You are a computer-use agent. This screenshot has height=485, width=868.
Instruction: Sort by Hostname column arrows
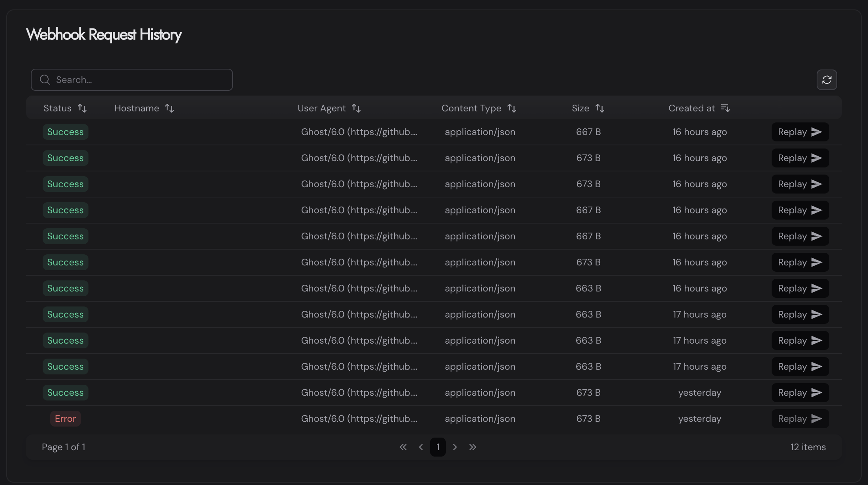tap(169, 108)
